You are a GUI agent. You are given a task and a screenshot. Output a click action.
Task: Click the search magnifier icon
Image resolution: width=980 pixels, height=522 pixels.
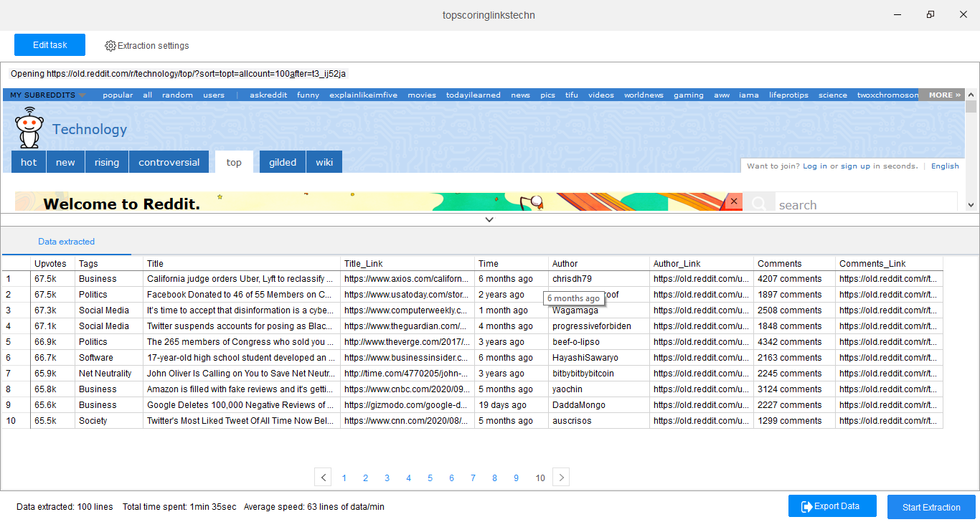click(x=758, y=204)
